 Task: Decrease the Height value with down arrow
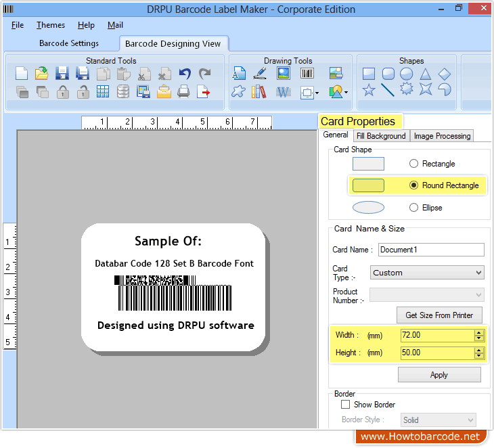coord(479,356)
